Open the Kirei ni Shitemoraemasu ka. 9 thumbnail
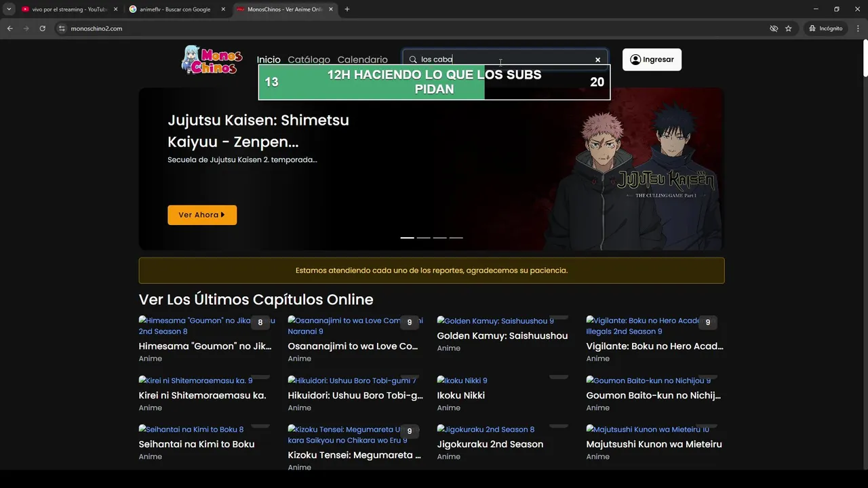This screenshot has width=868, height=488. [195, 380]
